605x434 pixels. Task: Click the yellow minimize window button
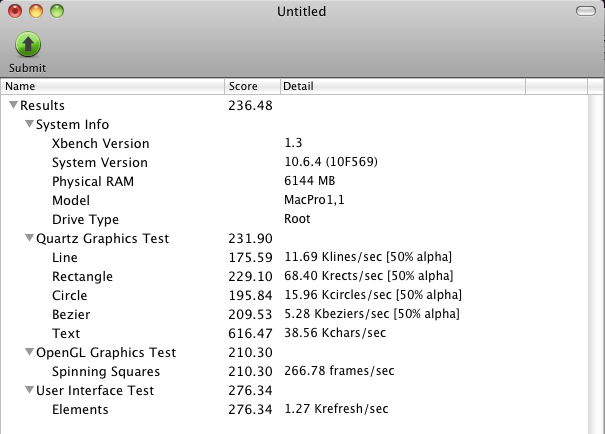(x=36, y=11)
